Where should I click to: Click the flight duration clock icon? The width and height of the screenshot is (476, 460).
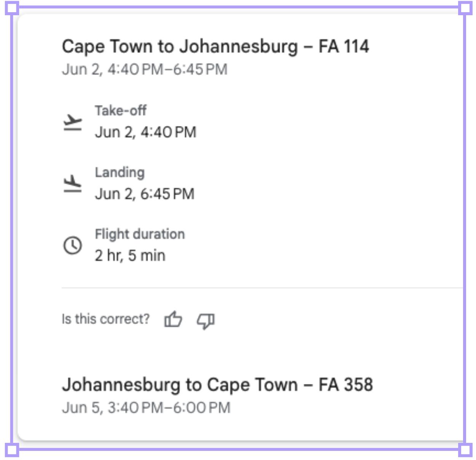pos(72,245)
